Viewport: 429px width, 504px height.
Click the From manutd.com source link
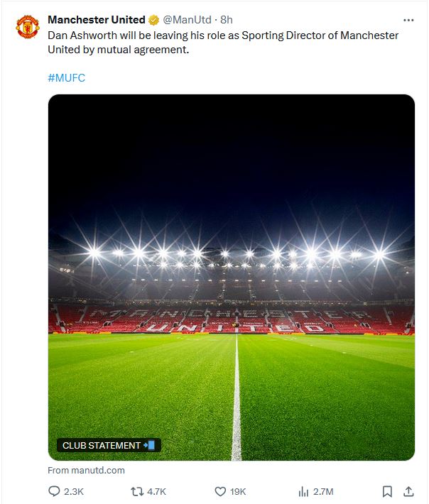point(86,470)
